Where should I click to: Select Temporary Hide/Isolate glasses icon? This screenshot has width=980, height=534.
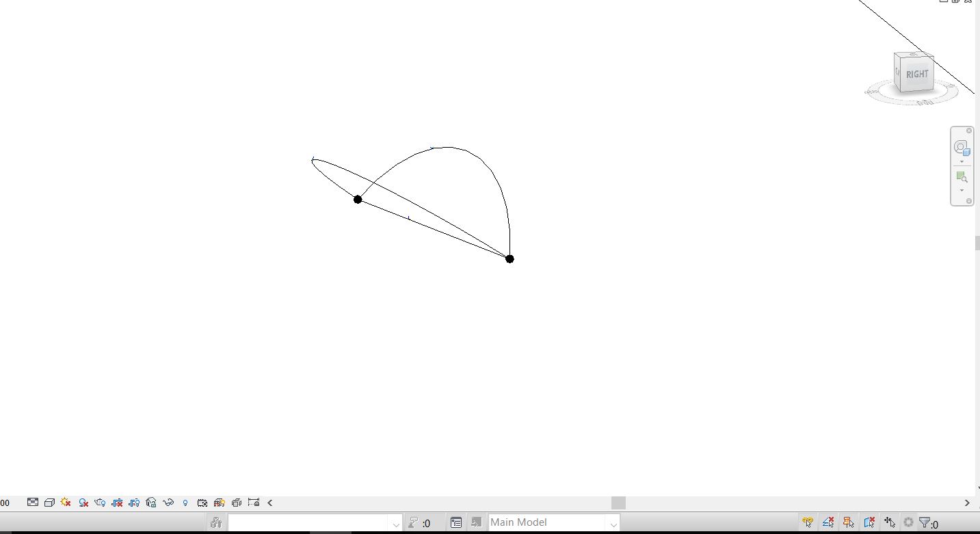(x=170, y=503)
